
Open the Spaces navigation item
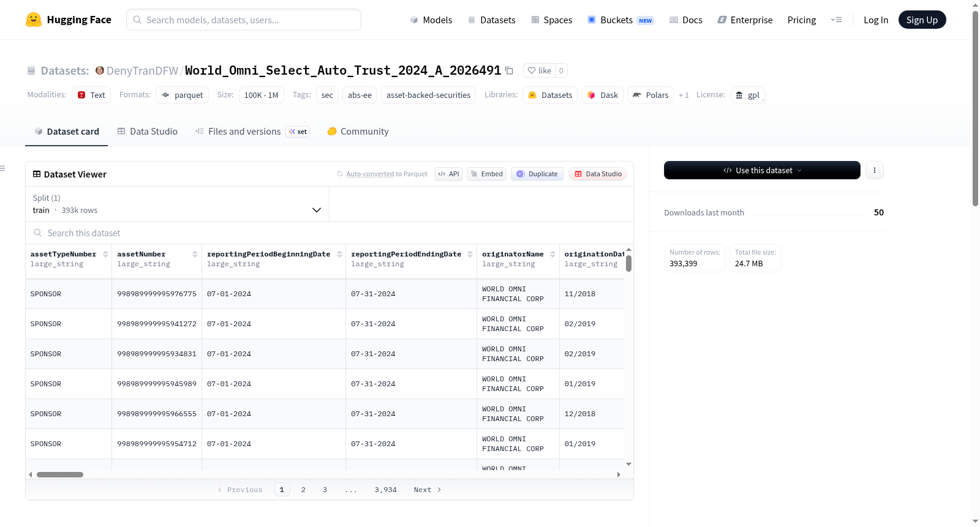pos(551,20)
